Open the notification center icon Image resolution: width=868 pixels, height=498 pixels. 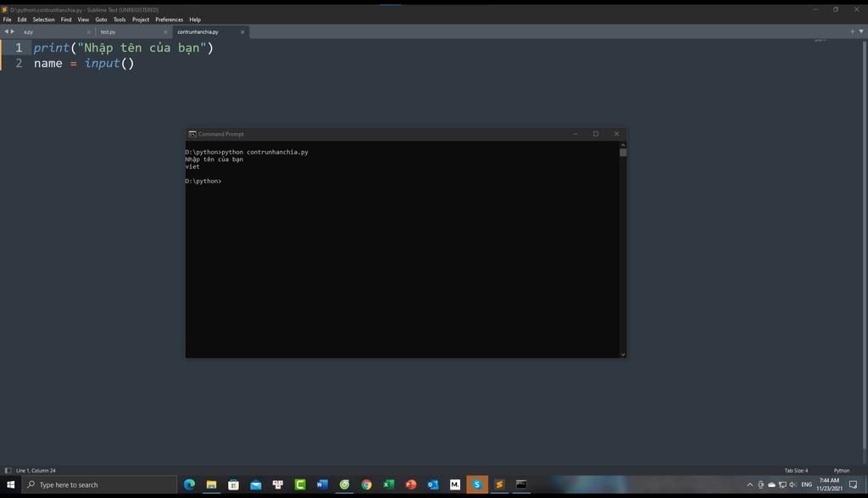(x=853, y=484)
